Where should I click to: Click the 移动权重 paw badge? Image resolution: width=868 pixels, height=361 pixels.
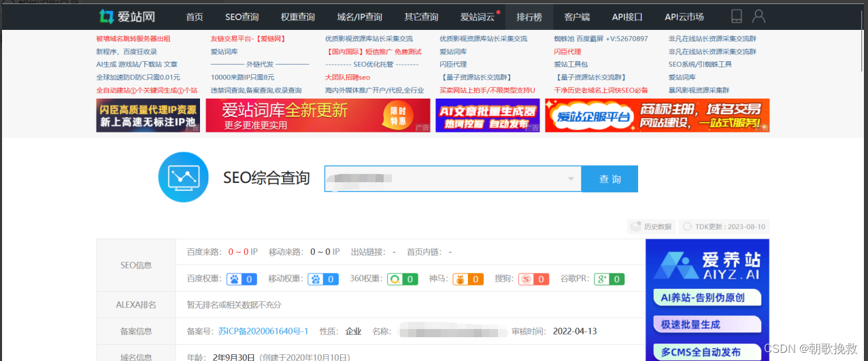pyautogui.click(x=323, y=279)
